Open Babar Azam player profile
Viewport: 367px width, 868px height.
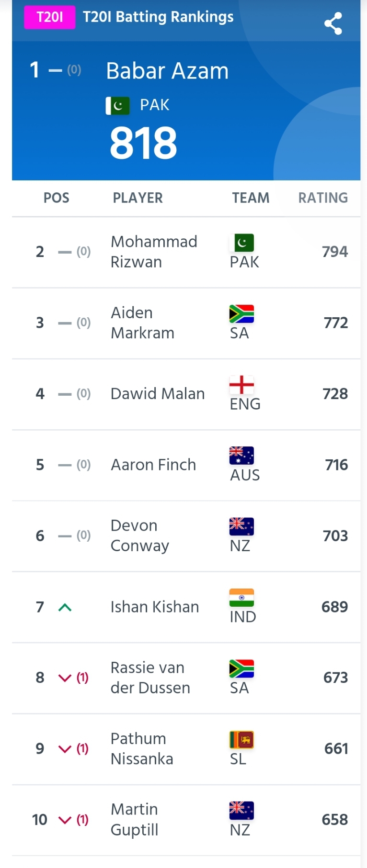(167, 71)
